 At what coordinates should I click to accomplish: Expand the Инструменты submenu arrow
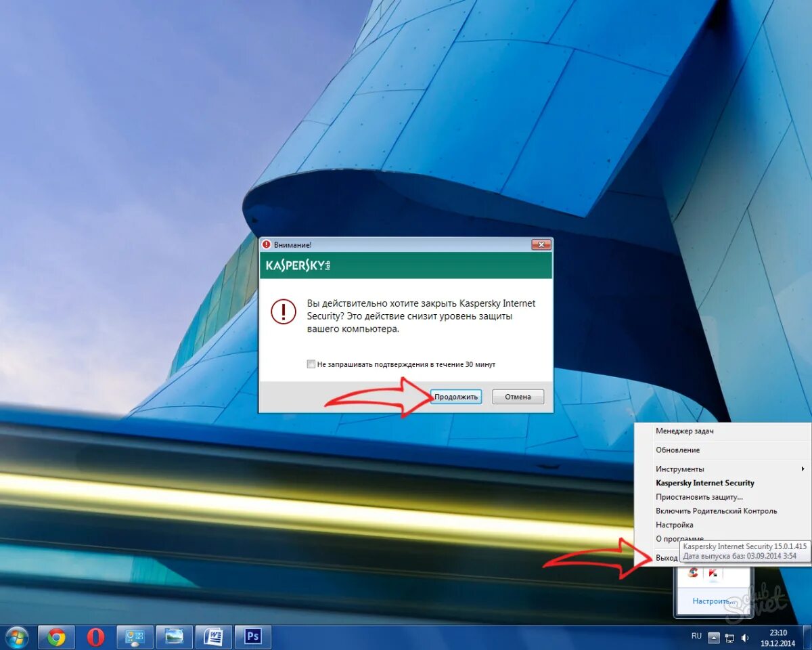pos(803,469)
